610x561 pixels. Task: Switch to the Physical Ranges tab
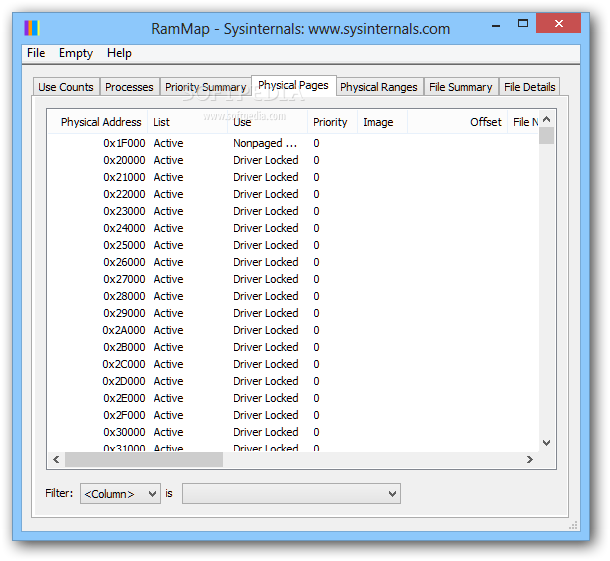(x=379, y=87)
